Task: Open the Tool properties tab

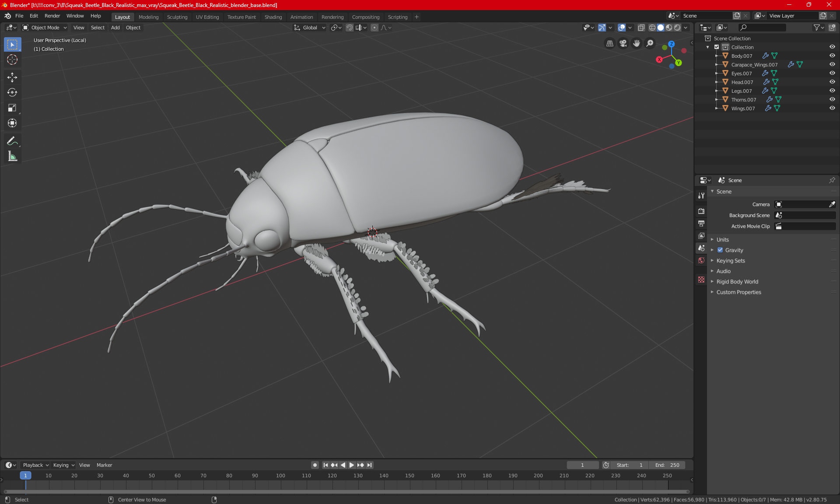Action: point(701,196)
